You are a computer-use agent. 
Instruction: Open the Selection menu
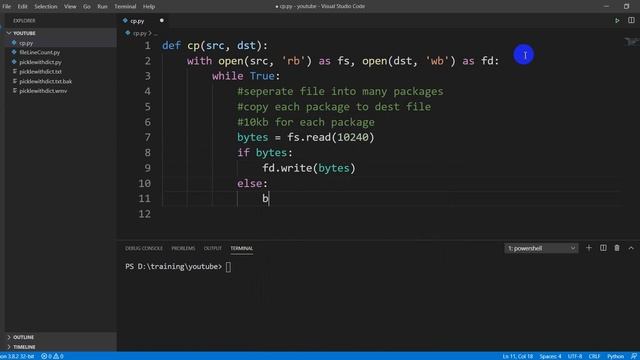point(46,7)
